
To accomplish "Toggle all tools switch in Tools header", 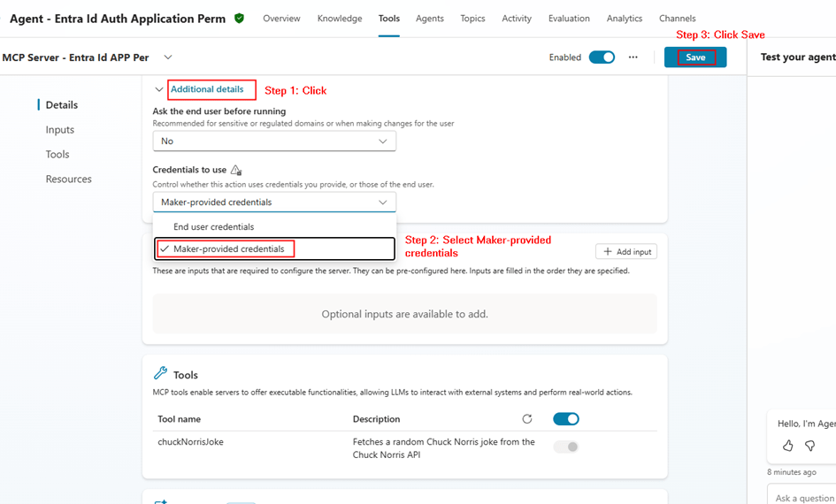I will coord(566,419).
